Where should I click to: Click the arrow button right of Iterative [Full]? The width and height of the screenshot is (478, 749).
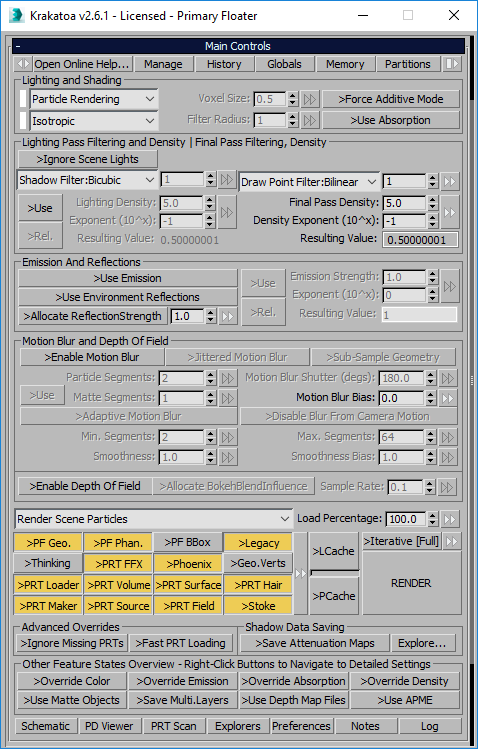[x=452, y=541]
